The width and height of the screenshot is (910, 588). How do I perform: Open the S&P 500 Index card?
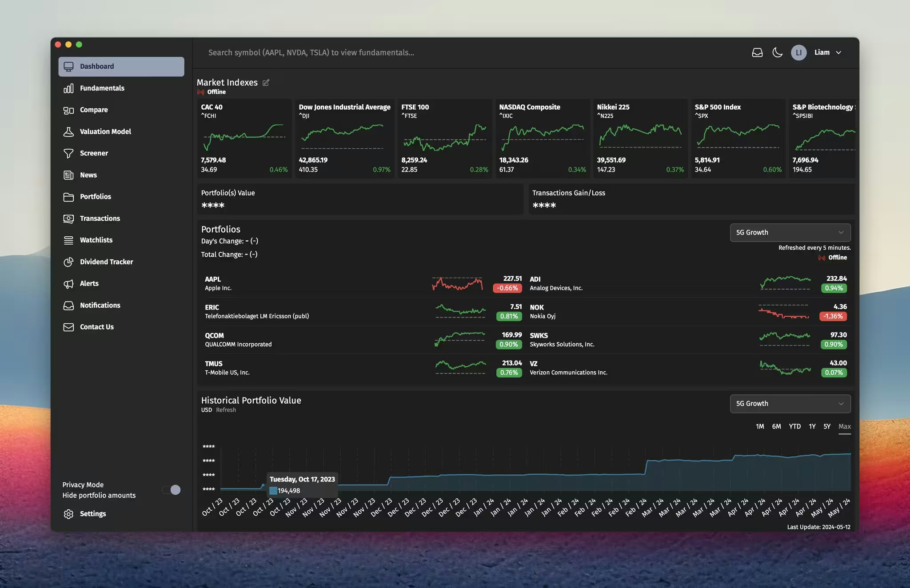(x=738, y=138)
